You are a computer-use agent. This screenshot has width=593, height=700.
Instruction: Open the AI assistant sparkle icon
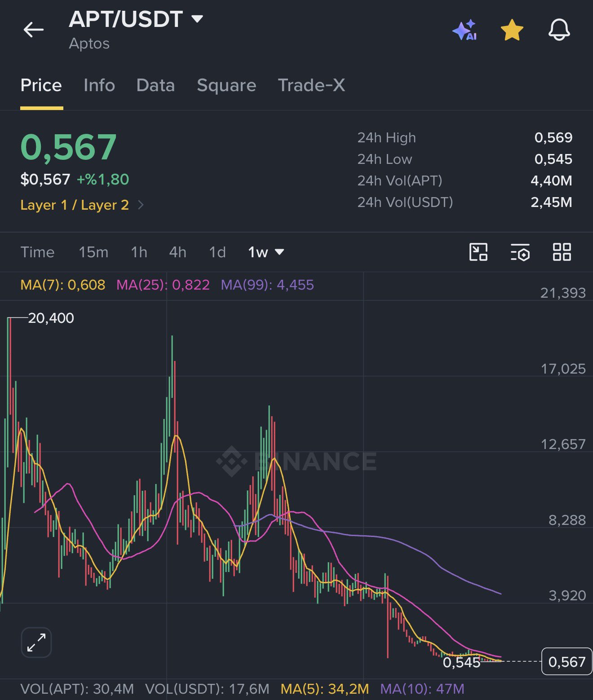click(x=465, y=30)
